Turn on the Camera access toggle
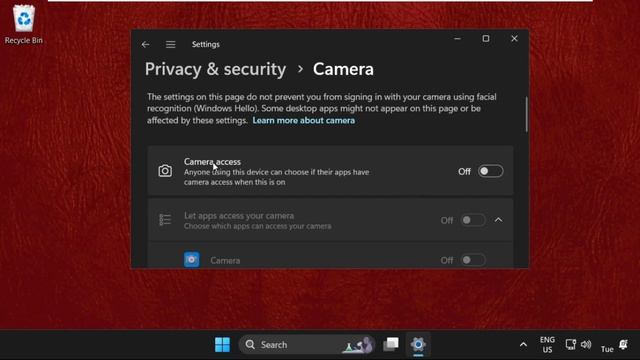Viewport: 640px width, 360px height. coord(490,171)
